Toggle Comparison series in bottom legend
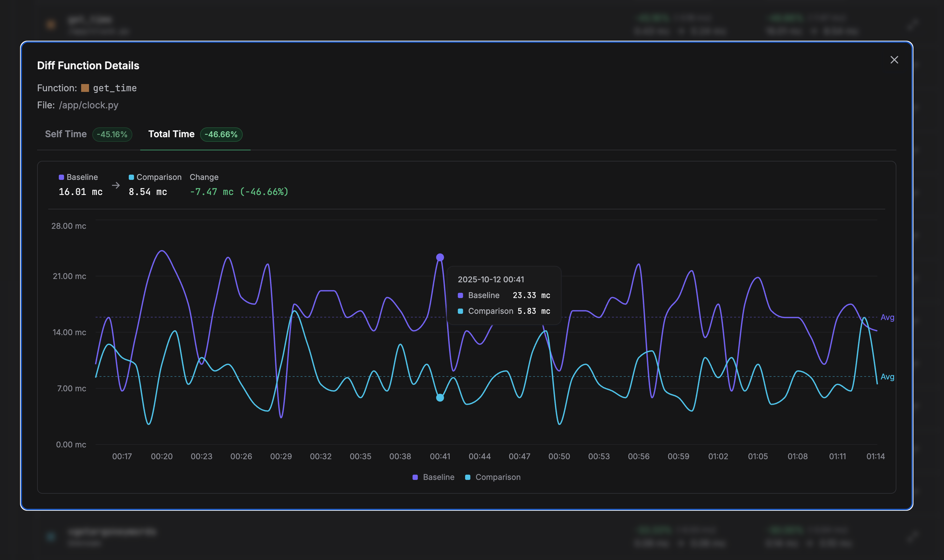The image size is (944, 560). tap(497, 477)
